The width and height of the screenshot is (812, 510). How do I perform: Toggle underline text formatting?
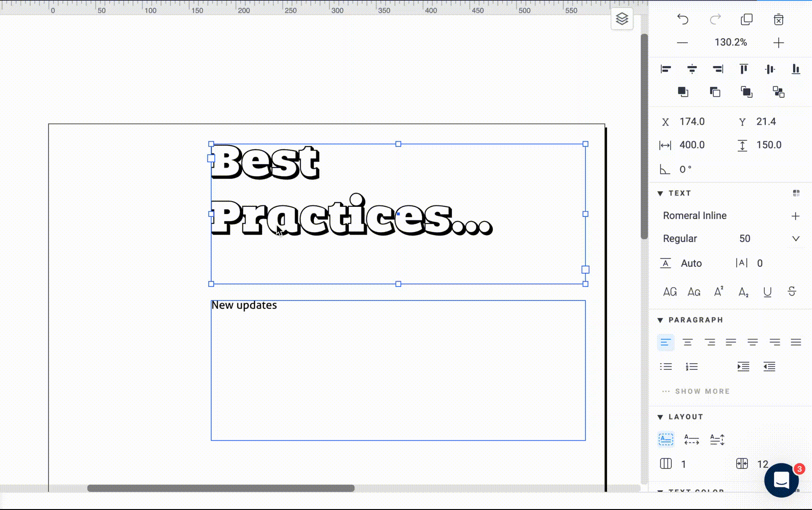coord(767,292)
